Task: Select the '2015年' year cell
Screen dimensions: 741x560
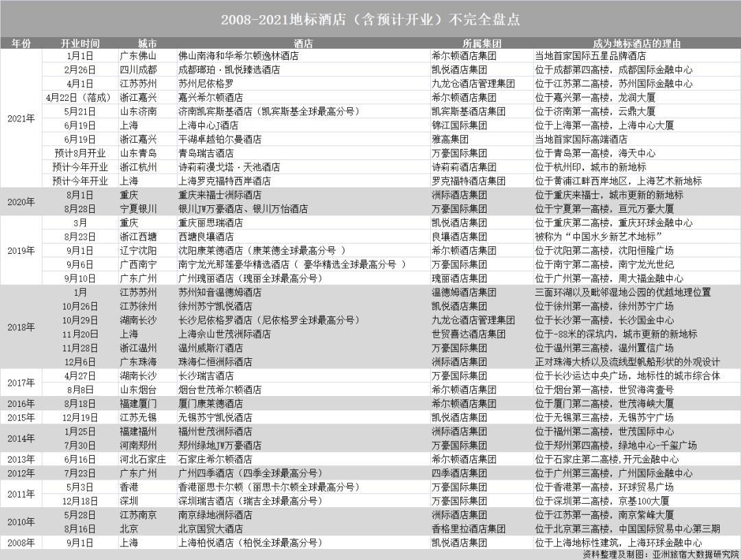Action: point(21,417)
